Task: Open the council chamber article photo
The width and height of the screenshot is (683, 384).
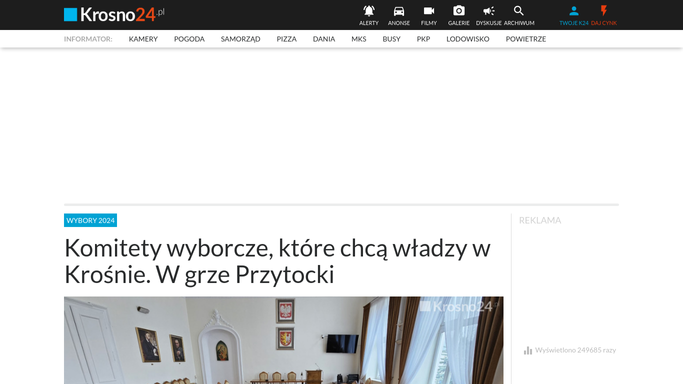Action: [x=284, y=340]
